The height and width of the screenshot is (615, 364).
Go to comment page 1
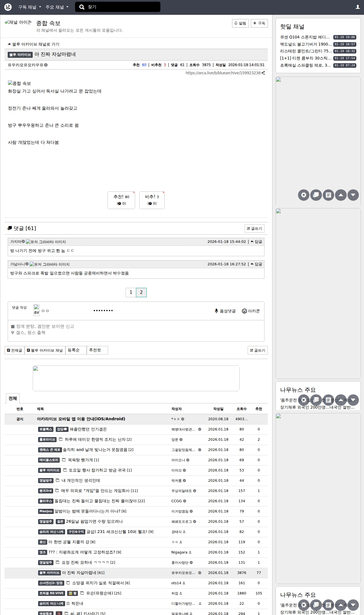click(x=131, y=292)
